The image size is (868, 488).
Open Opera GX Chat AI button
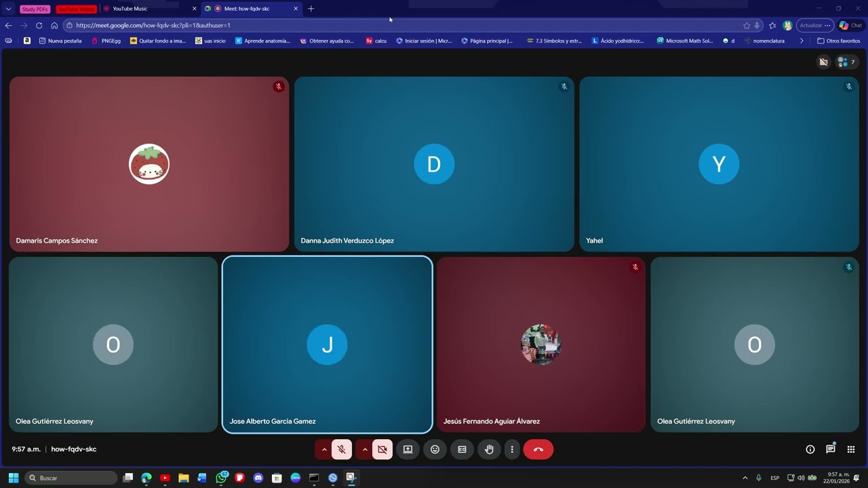coord(850,25)
